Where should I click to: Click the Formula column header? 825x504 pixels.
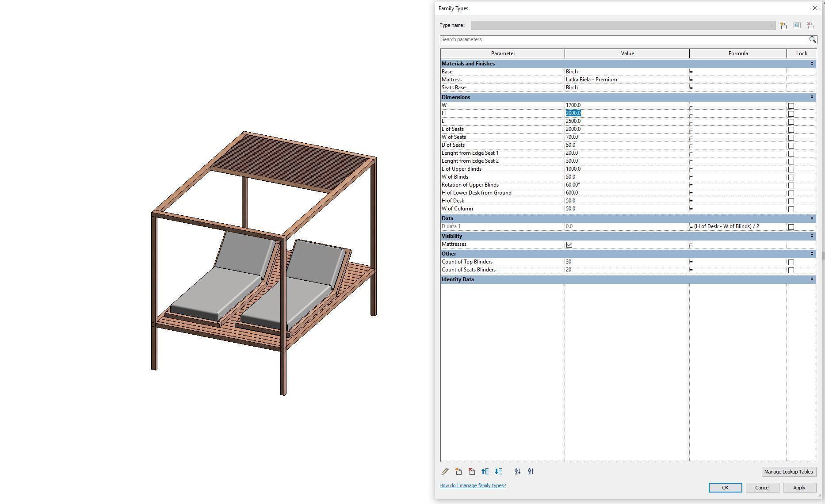coord(738,53)
